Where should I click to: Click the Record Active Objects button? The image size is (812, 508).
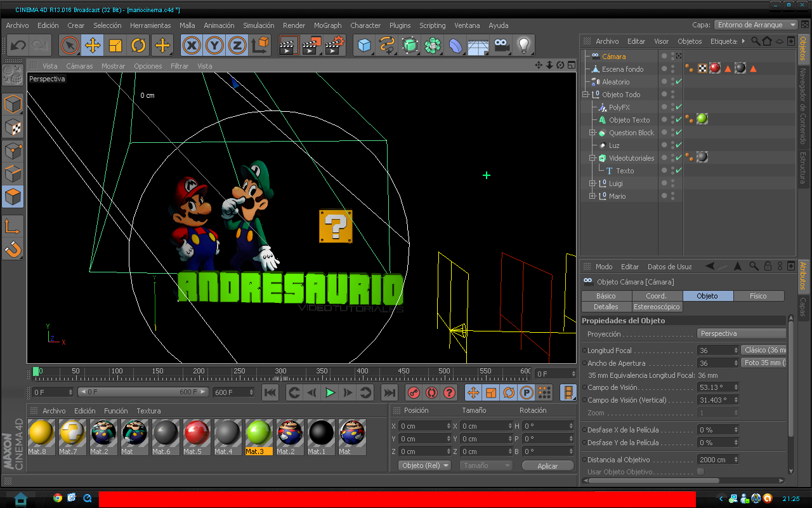(414, 392)
